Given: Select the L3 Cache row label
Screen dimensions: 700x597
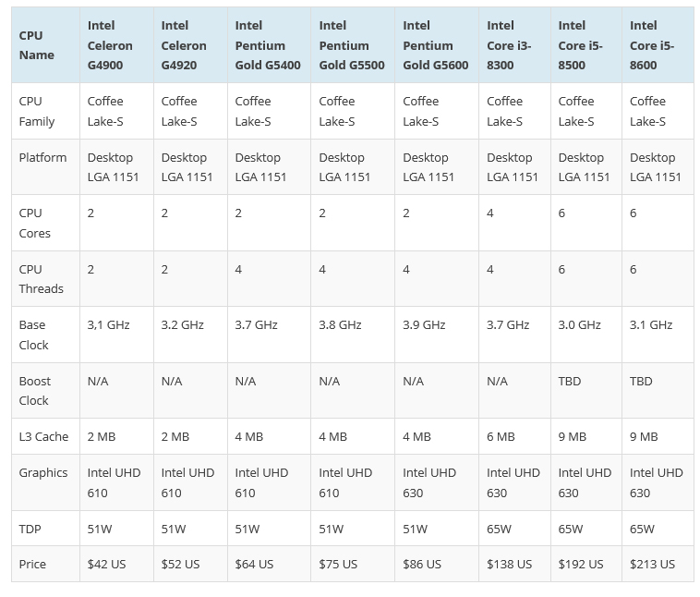Looking at the screenshot, I should (x=42, y=436).
